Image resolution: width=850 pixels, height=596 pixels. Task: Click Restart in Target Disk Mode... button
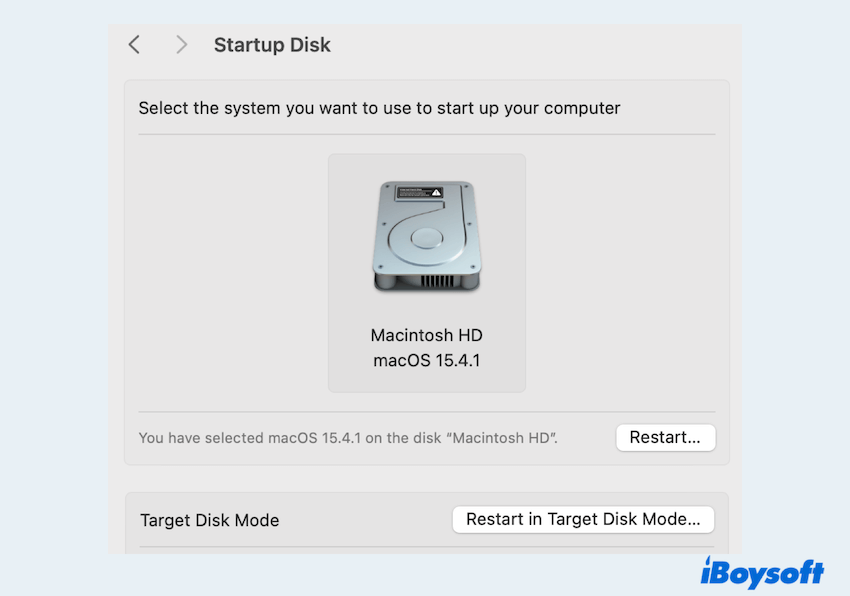pos(583,519)
